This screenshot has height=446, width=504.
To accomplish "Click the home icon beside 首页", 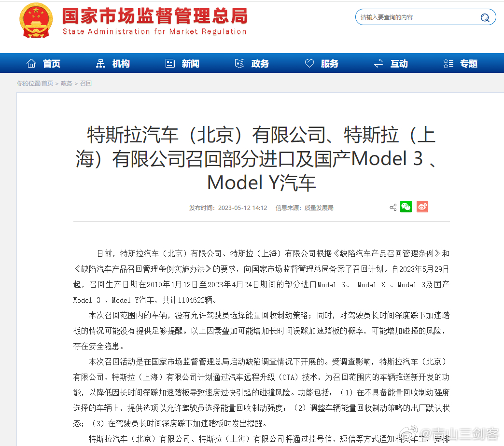I will coord(31,63).
